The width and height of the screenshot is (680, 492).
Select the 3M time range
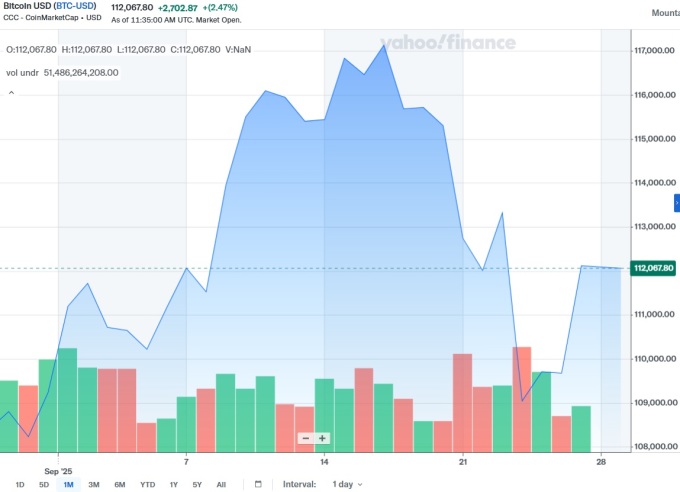[x=94, y=485]
